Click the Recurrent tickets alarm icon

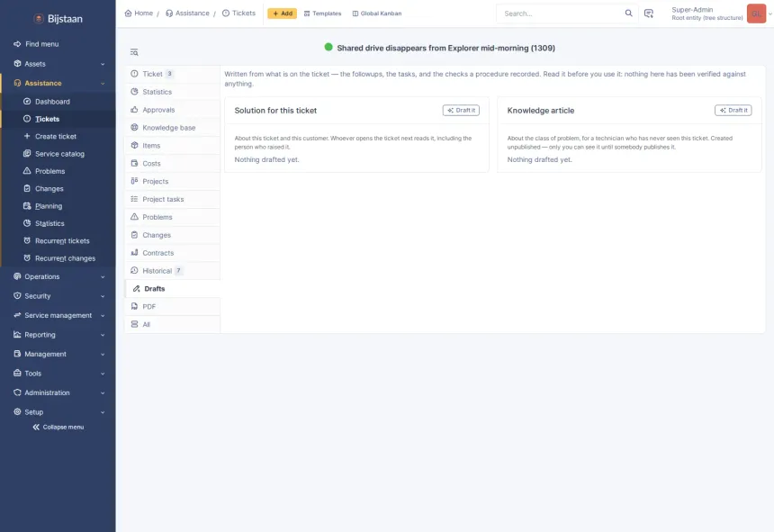[27, 241]
